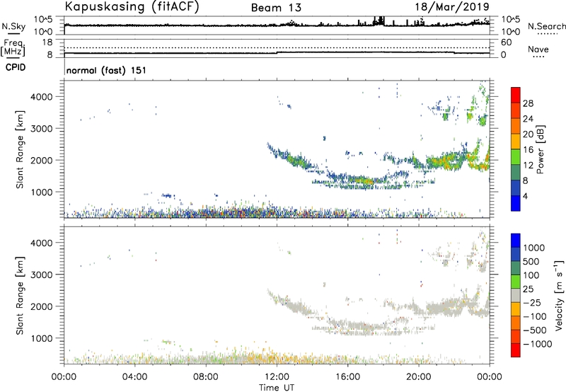The width and height of the screenshot is (566, 392).
Task: Click the "08:00" time axis label
Action: tap(206, 377)
